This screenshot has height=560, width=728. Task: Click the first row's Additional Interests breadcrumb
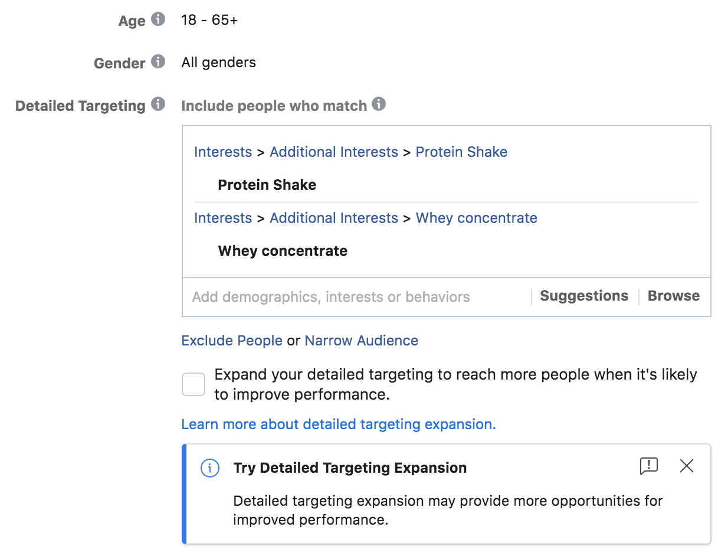coord(334,152)
